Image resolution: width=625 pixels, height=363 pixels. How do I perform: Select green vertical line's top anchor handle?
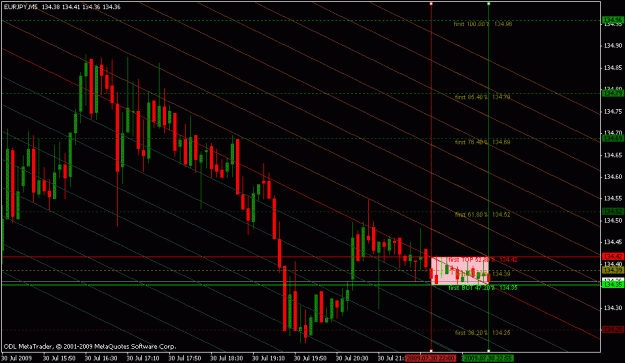tap(489, 4)
